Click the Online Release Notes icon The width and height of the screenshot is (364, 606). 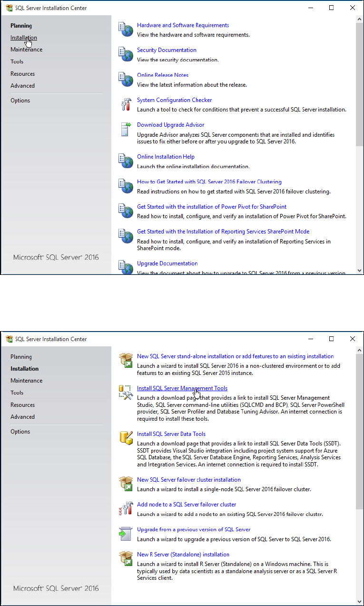click(x=126, y=79)
